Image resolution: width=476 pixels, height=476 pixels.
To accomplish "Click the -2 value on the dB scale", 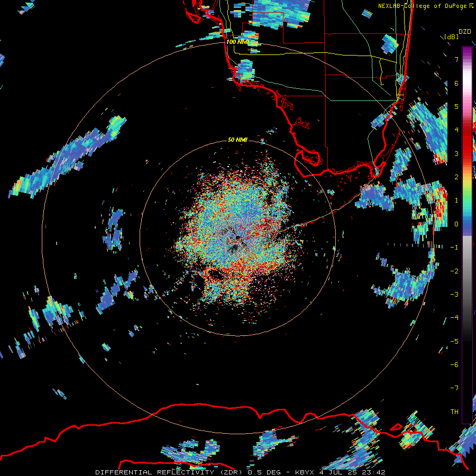I will point(454,271).
